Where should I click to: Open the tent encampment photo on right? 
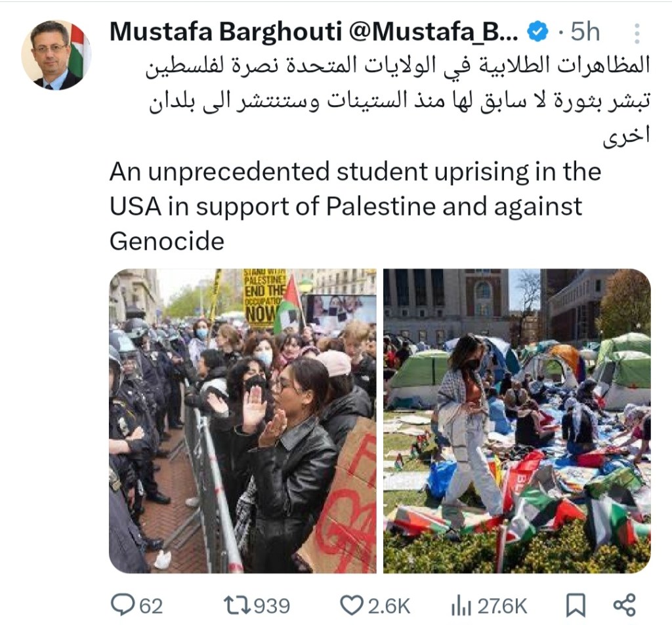coord(517,421)
